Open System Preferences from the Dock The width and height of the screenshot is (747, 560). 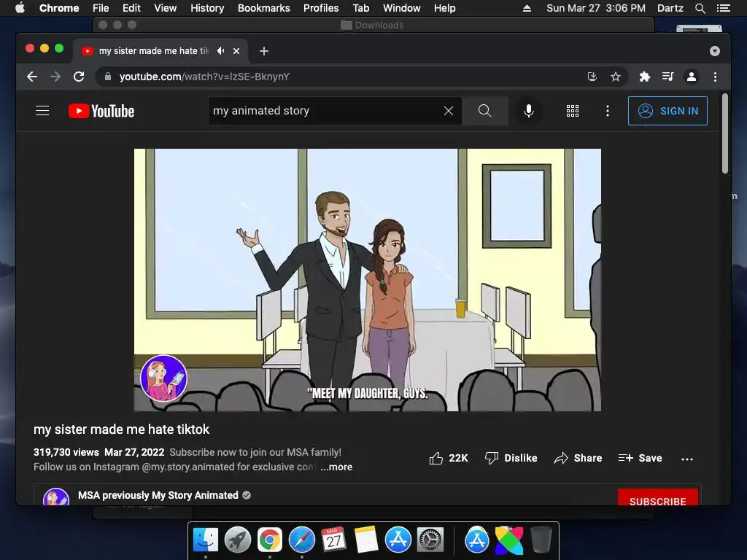(x=430, y=540)
